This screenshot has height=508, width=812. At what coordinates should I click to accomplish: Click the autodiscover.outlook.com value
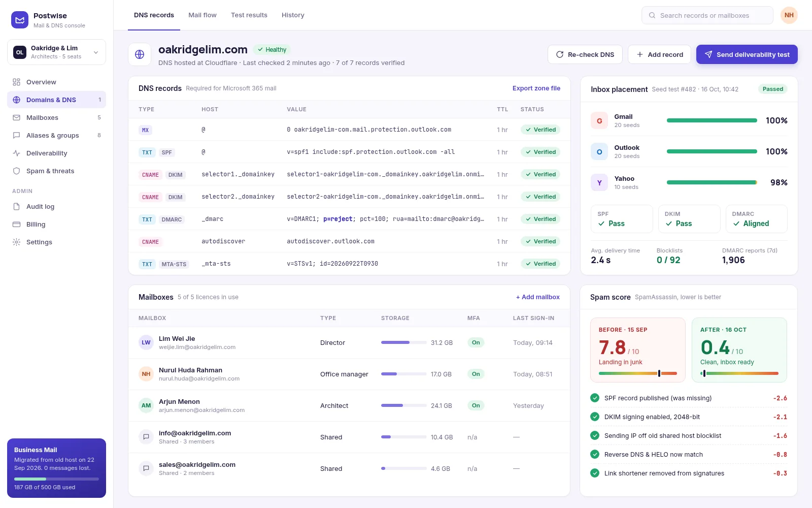(330, 241)
